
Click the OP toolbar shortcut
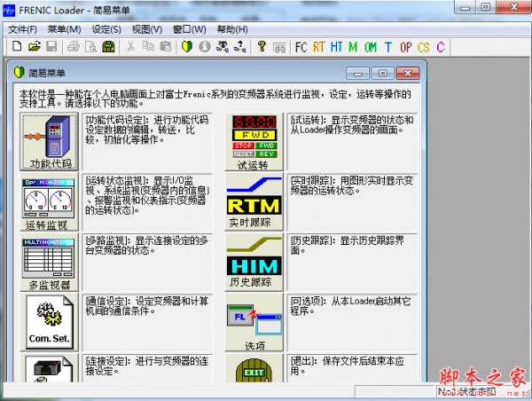[x=406, y=47]
